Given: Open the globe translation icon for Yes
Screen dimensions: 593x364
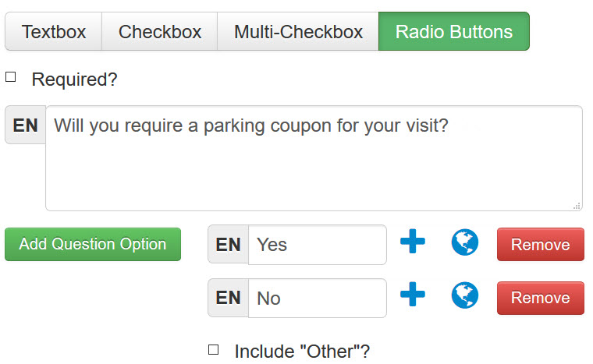Looking at the screenshot, I should coord(465,242).
